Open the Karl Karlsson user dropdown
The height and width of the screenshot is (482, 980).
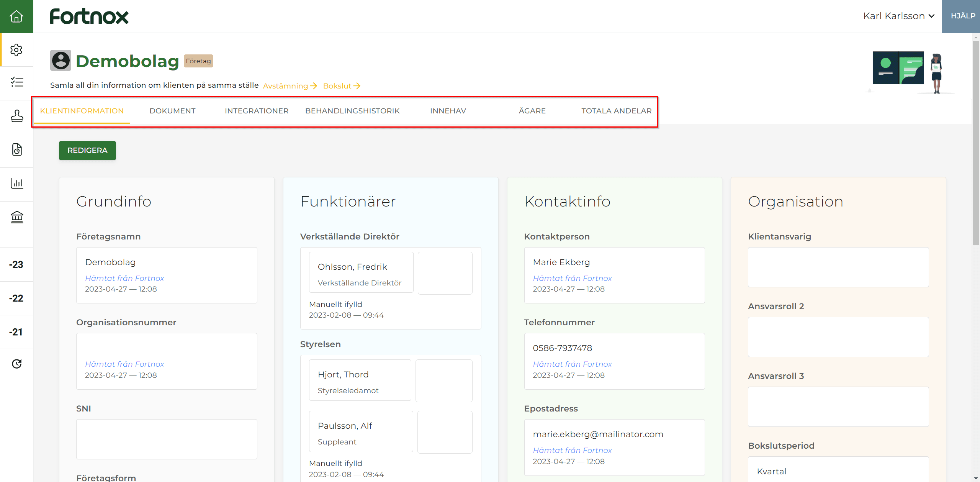(x=898, y=16)
